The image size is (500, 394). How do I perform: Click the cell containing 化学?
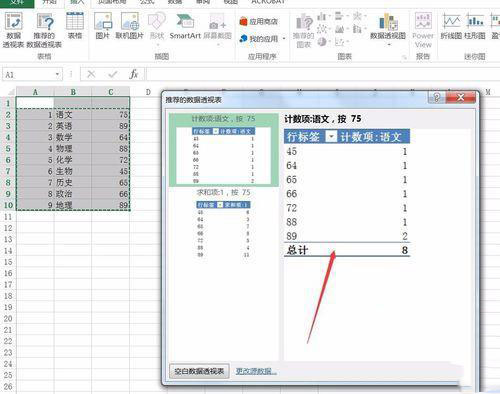(73, 160)
